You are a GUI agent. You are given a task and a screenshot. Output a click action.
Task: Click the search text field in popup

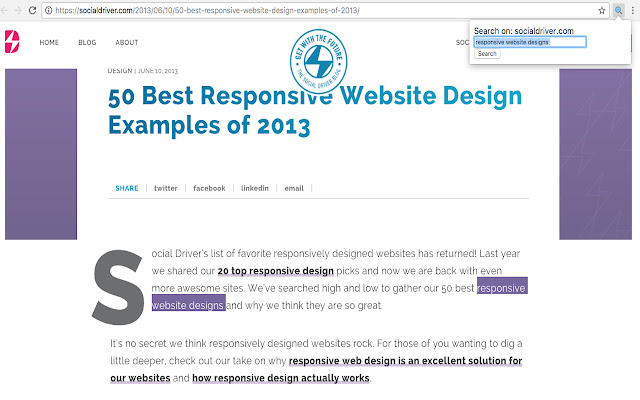click(530, 42)
